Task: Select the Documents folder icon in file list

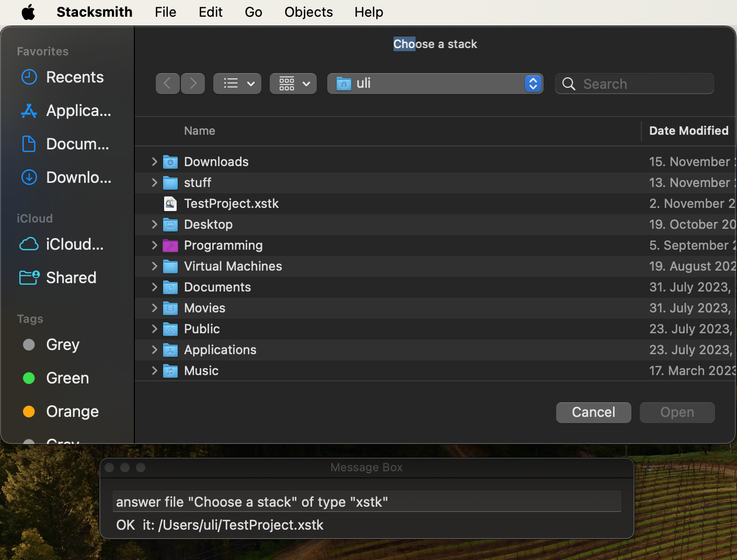Action: point(170,287)
